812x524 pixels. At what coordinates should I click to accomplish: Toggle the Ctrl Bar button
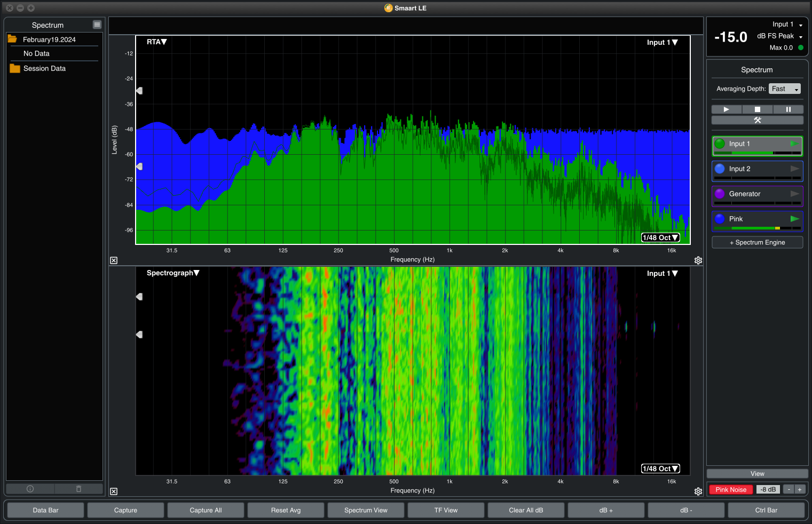766,510
